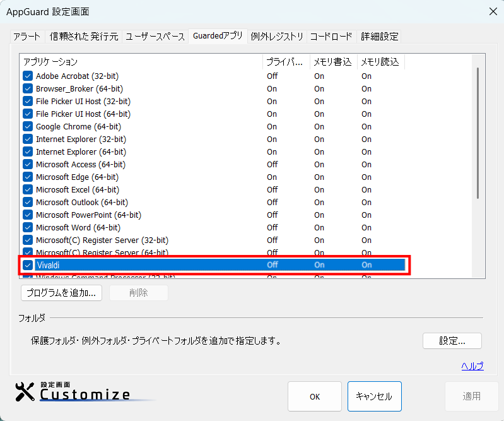Click the プログラムを追加... button
The width and height of the screenshot is (504, 421).
61,293
